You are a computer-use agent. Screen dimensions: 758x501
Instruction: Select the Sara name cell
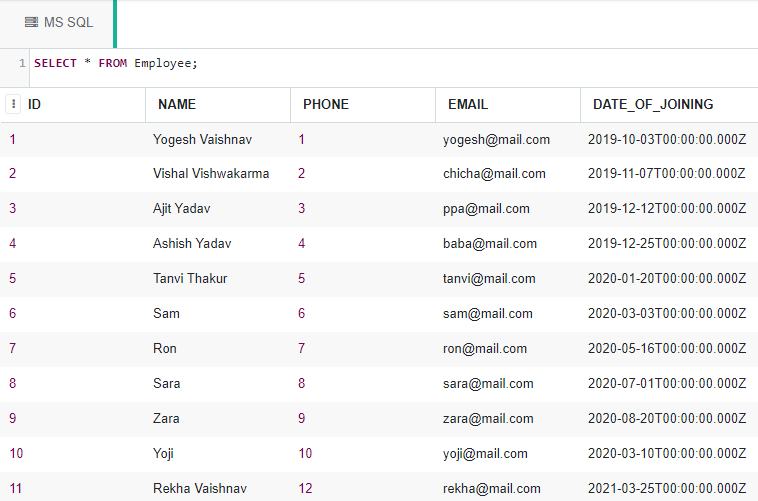167,383
